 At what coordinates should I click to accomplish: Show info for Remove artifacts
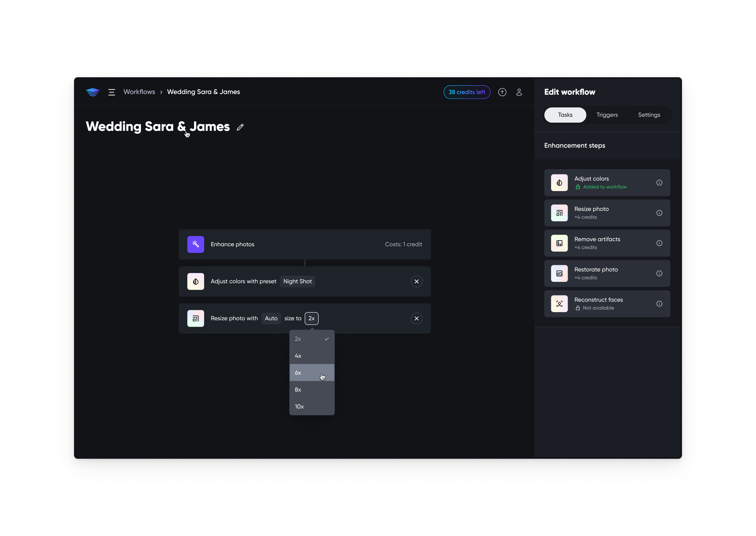click(659, 243)
